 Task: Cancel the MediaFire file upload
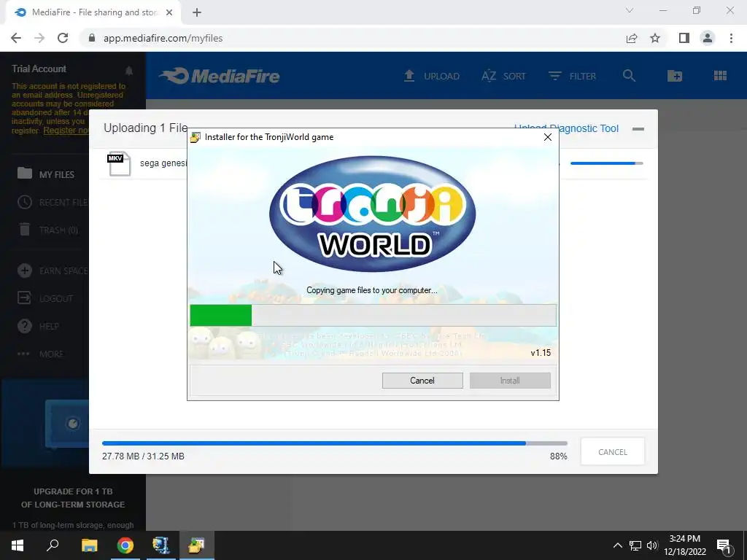tap(612, 452)
